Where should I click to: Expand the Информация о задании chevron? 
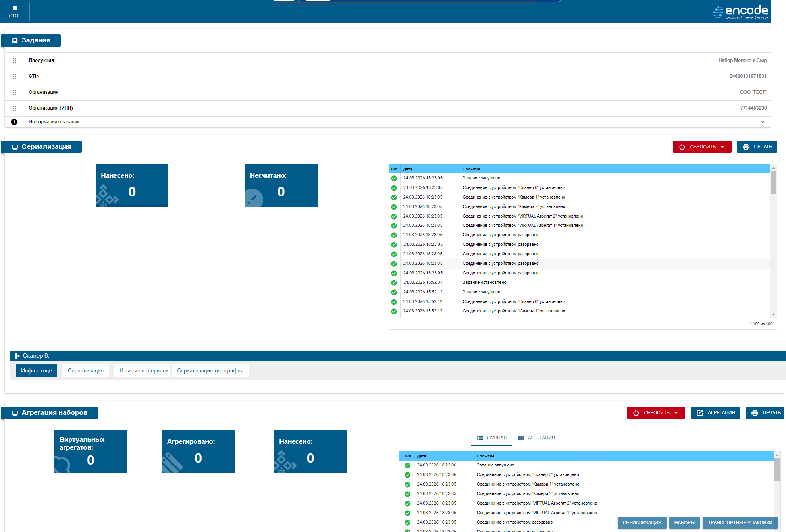pos(763,122)
